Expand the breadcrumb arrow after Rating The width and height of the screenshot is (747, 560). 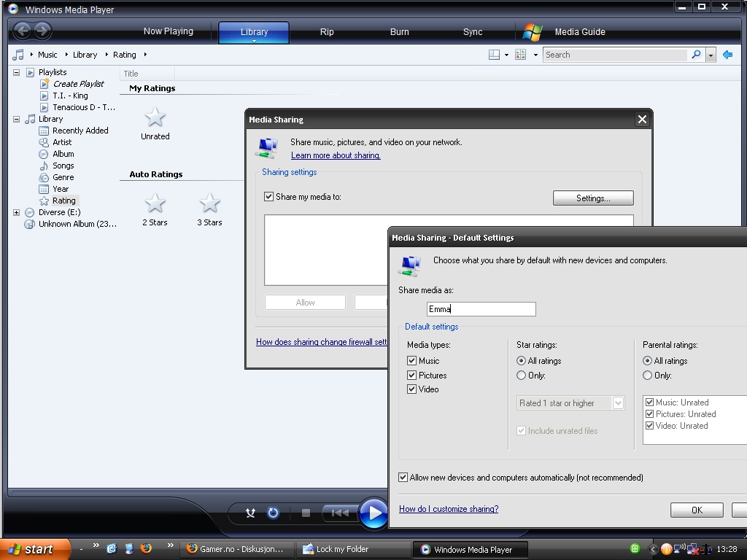(145, 55)
